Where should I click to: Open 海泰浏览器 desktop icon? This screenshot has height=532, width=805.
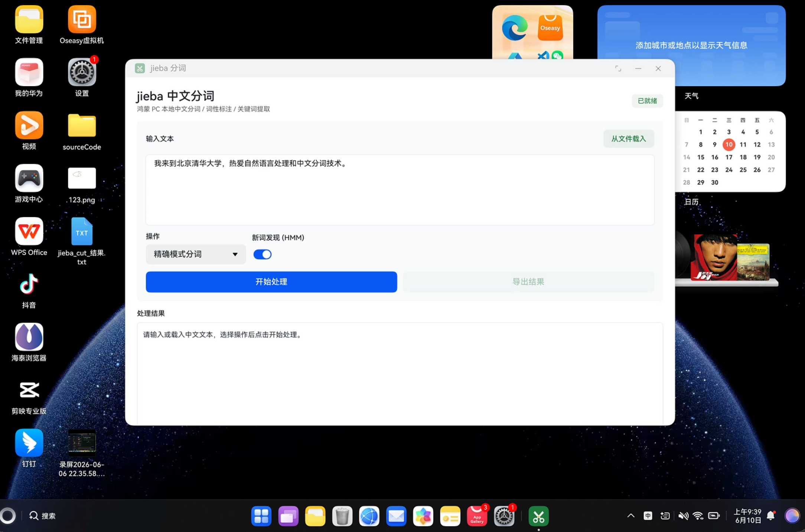(x=29, y=337)
